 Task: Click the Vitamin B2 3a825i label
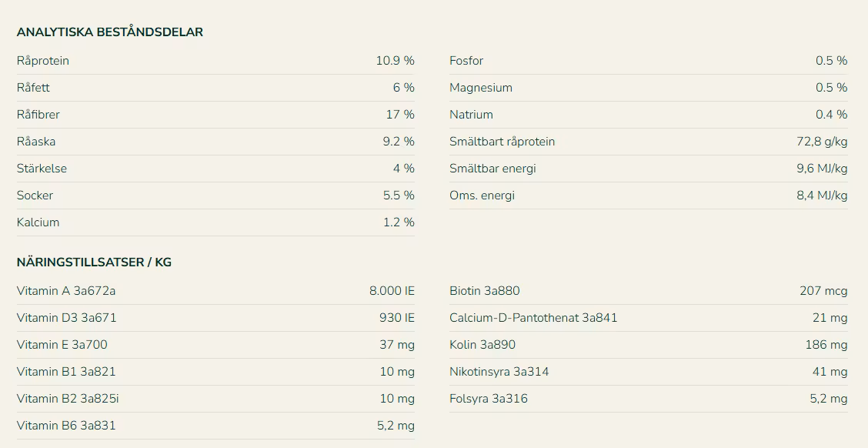[68, 399]
